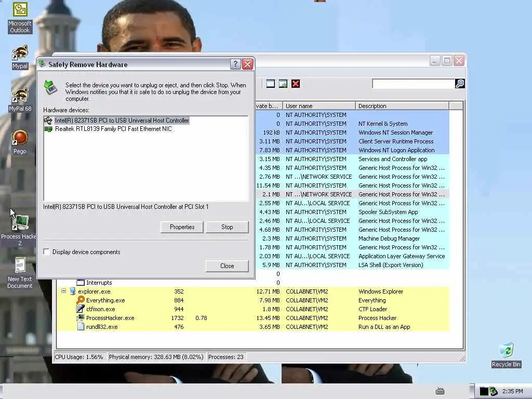Click the ctfmon.exe pen icon
This screenshot has width=532, height=399.
81,309
